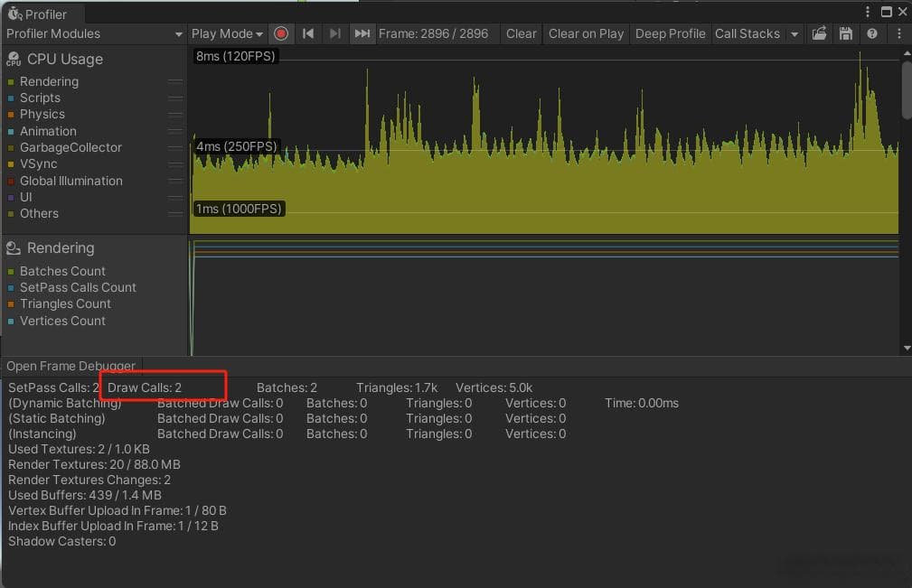The image size is (912, 588).
Task: Click the Clear button
Action: pyautogui.click(x=522, y=33)
